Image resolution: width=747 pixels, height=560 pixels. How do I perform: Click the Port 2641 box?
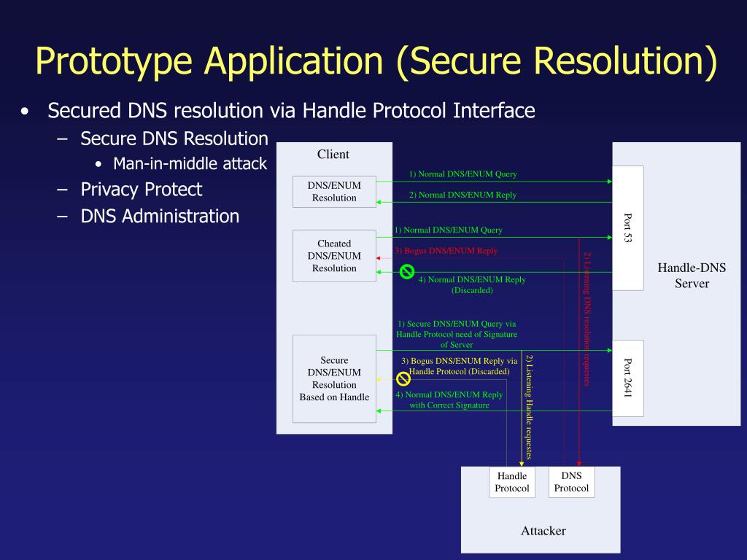coord(627,378)
